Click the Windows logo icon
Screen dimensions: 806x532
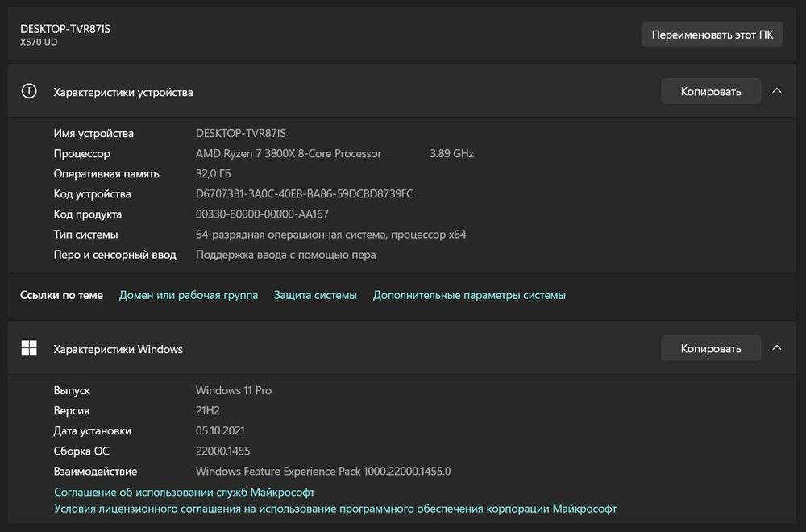pyautogui.click(x=29, y=348)
